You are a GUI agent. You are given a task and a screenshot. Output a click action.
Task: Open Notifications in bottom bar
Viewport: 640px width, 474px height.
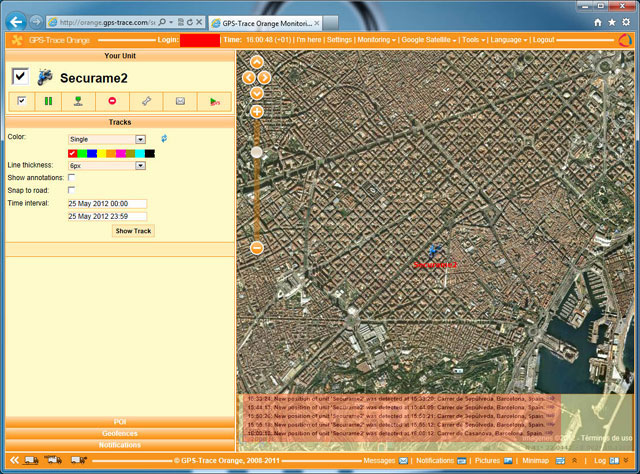click(441, 461)
